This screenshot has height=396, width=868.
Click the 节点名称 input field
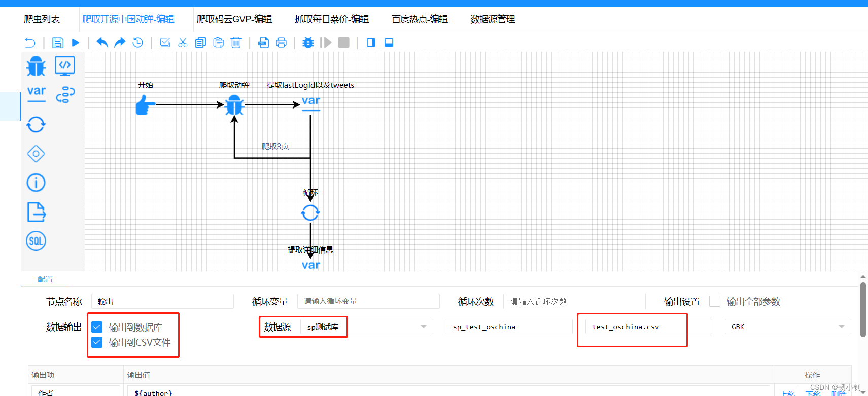[x=162, y=301]
